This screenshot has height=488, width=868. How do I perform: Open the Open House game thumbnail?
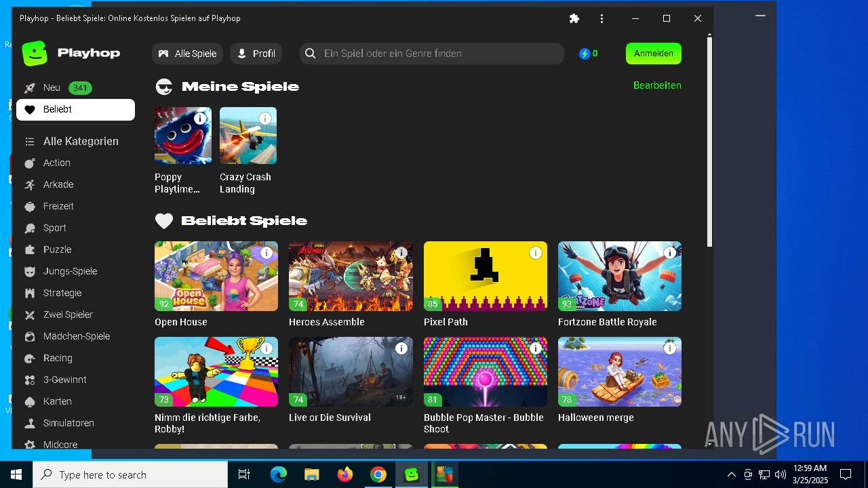(216, 277)
